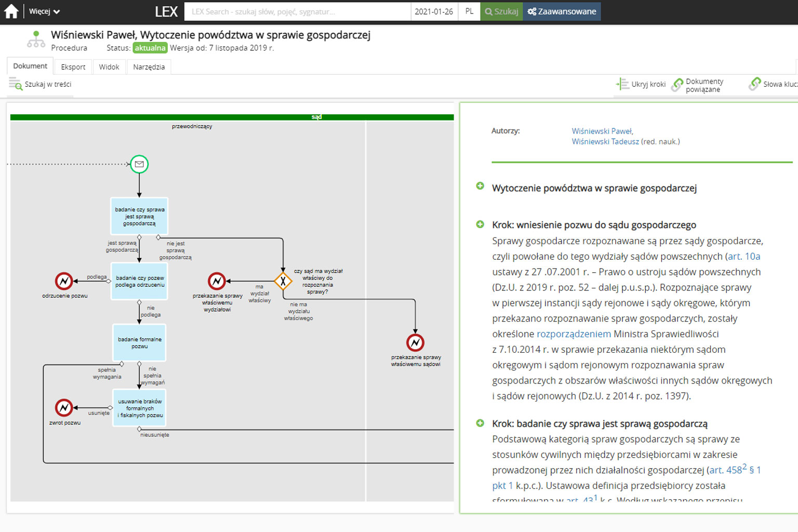This screenshot has width=798, height=532.
Task: Open the date selector 2021-01-26
Action: (x=434, y=11)
